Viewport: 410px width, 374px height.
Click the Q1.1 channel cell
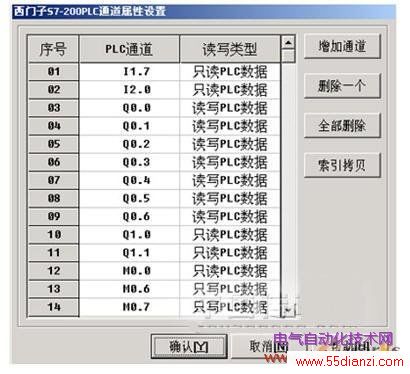tap(130, 253)
